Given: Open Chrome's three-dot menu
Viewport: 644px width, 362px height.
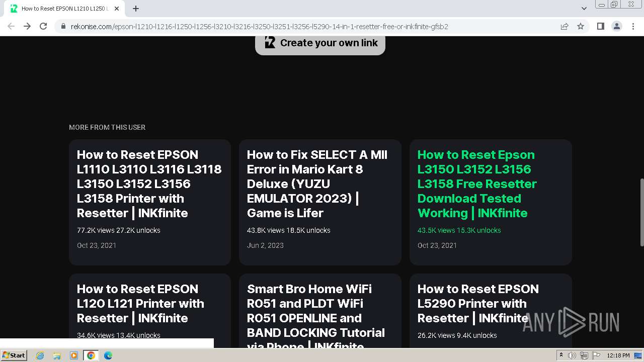Looking at the screenshot, I should pos(633,26).
